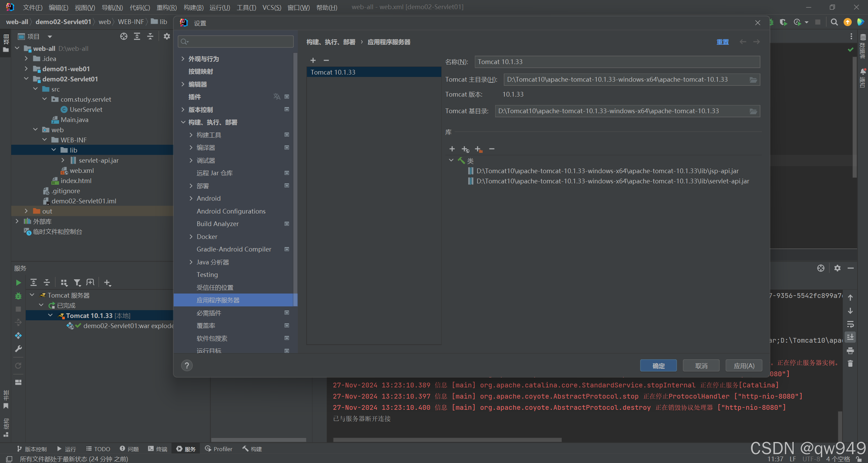Click the 确定 button to confirm settings
The width and height of the screenshot is (868, 463).
658,365
